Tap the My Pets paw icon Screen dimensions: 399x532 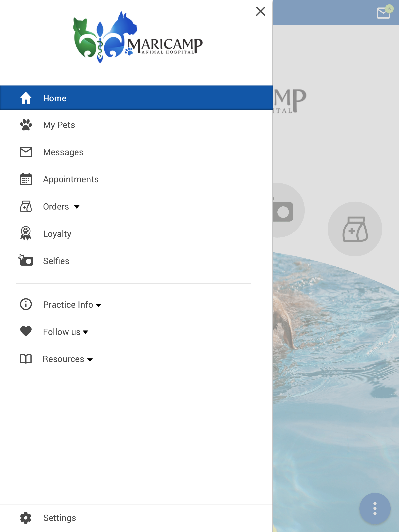pyautogui.click(x=26, y=125)
